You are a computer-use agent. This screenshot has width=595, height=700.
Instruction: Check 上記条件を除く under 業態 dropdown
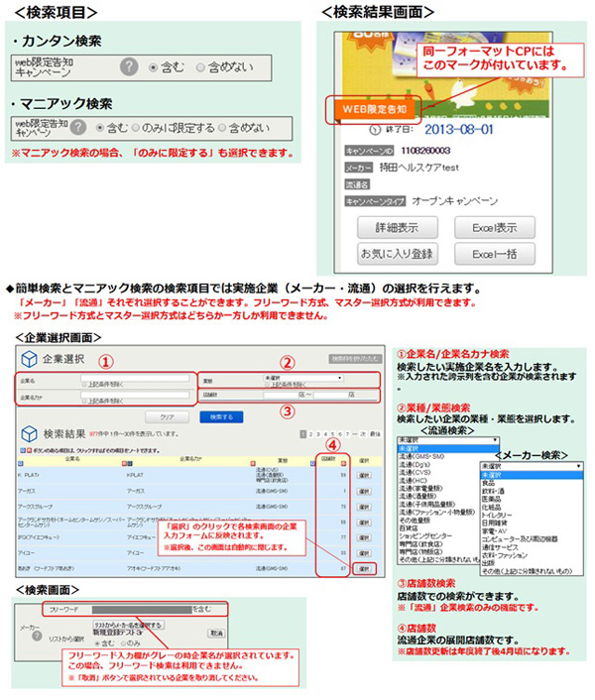(268, 385)
